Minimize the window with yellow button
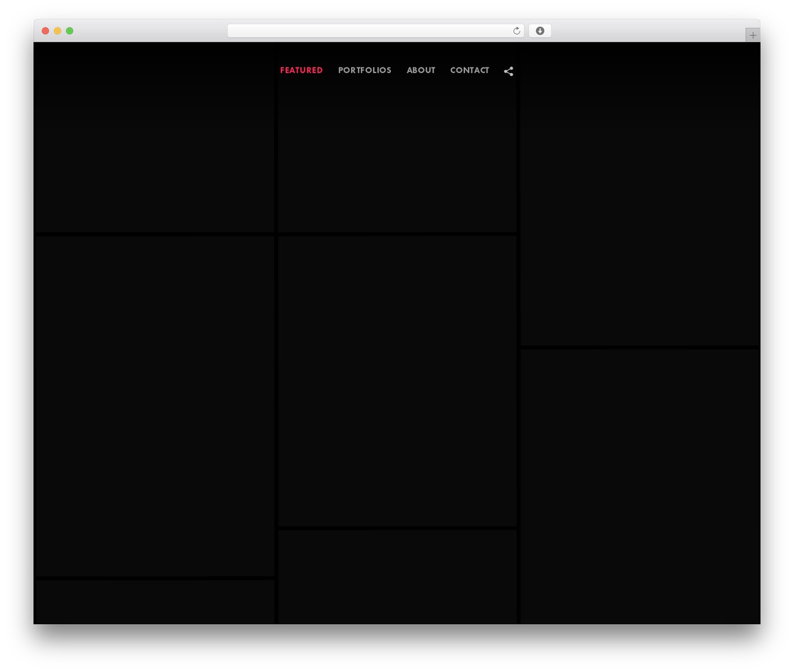This screenshot has height=672, width=794. pyautogui.click(x=58, y=31)
